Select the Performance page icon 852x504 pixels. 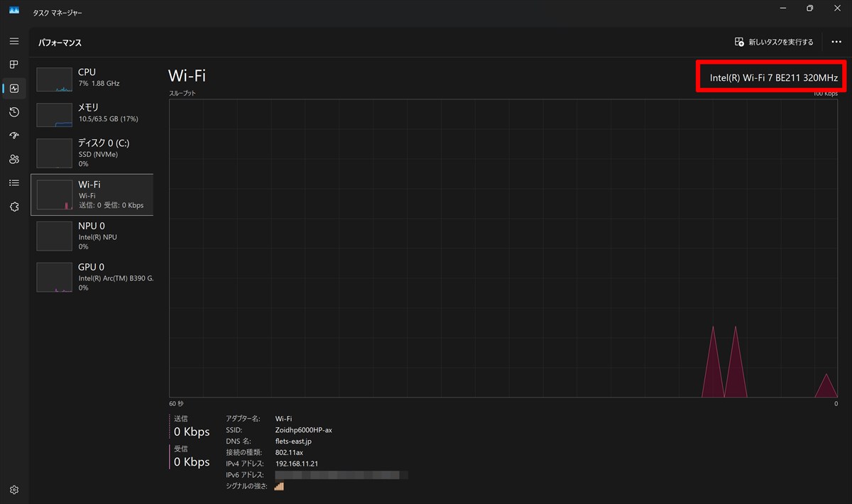pyautogui.click(x=14, y=89)
